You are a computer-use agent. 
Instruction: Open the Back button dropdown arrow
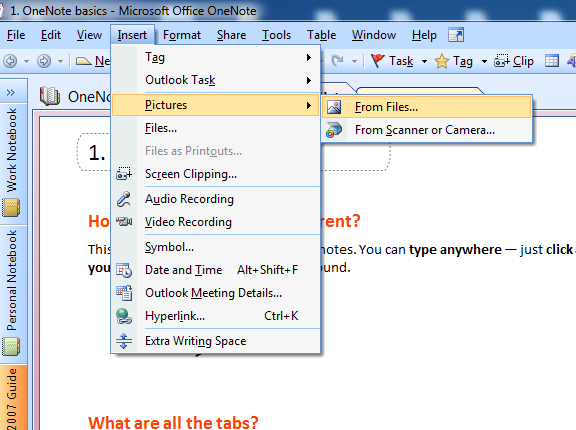point(26,61)
